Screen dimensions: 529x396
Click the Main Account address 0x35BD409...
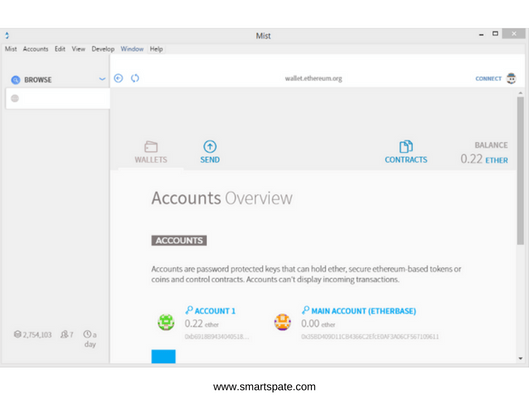tap(370, 336)
